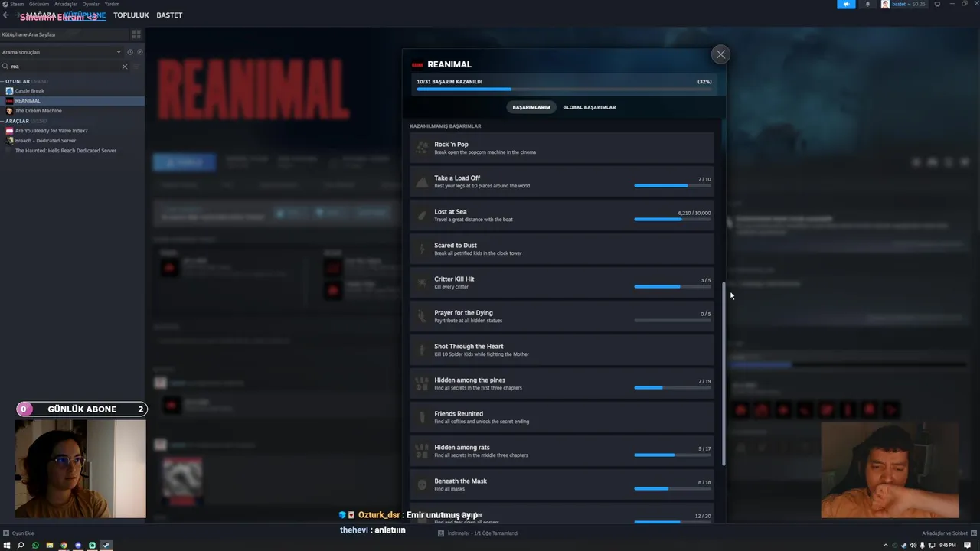Click the Scared to Dust achievement icon
This screenshot has width=980, height=551.
422,249
